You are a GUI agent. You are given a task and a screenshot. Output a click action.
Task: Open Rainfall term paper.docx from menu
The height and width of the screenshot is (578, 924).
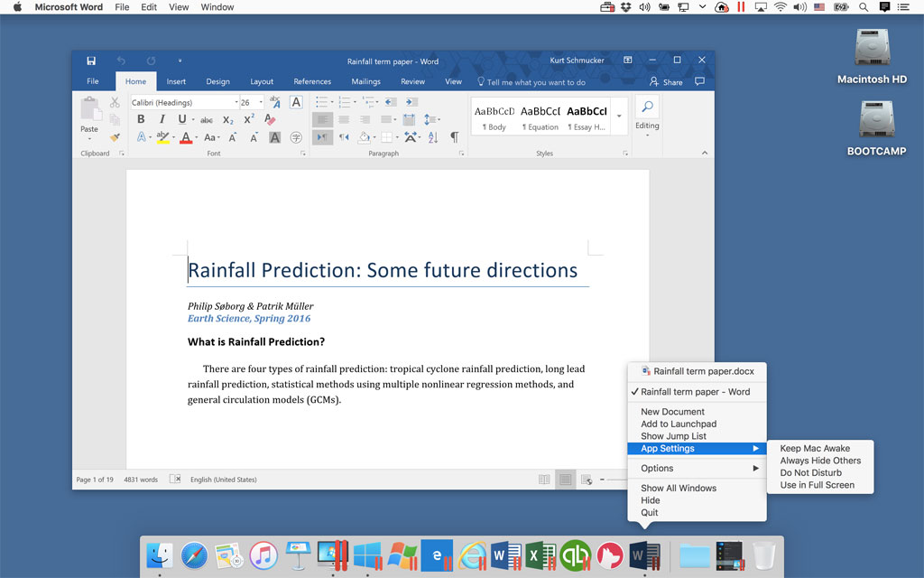pyautogui.click(x=697, y=371)
